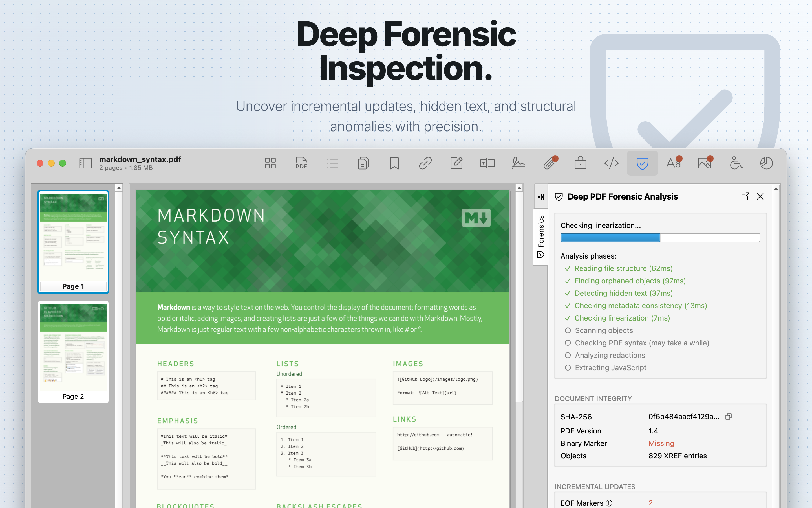Open the security lock tool
812x508 pixels.
pyautogui.click(x=581, y=163)
